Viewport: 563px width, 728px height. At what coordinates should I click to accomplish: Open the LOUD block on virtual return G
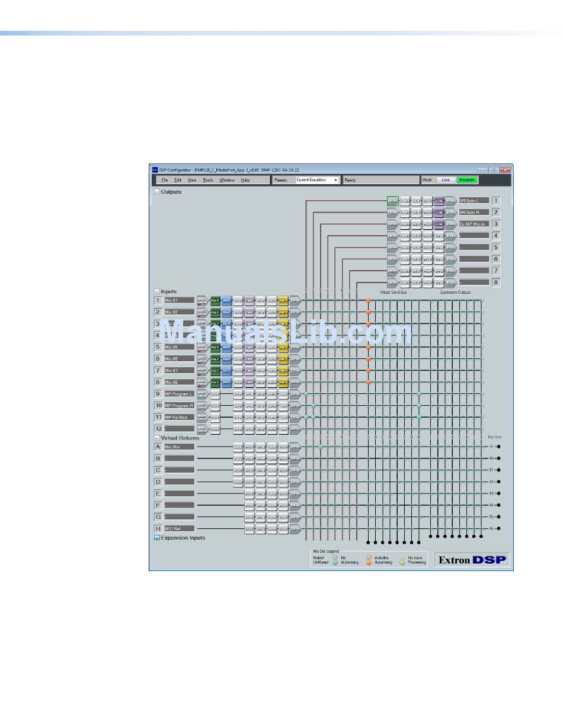[x=272, y=517]
